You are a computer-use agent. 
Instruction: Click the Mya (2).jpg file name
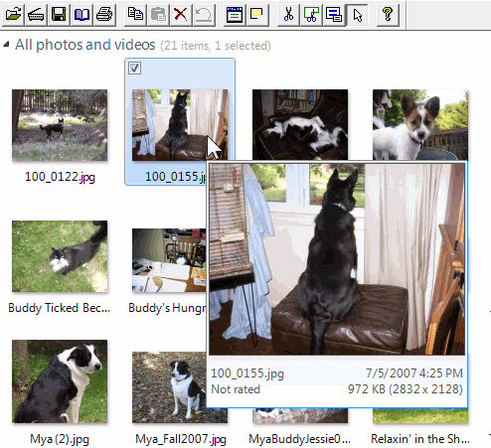(60, 439)
